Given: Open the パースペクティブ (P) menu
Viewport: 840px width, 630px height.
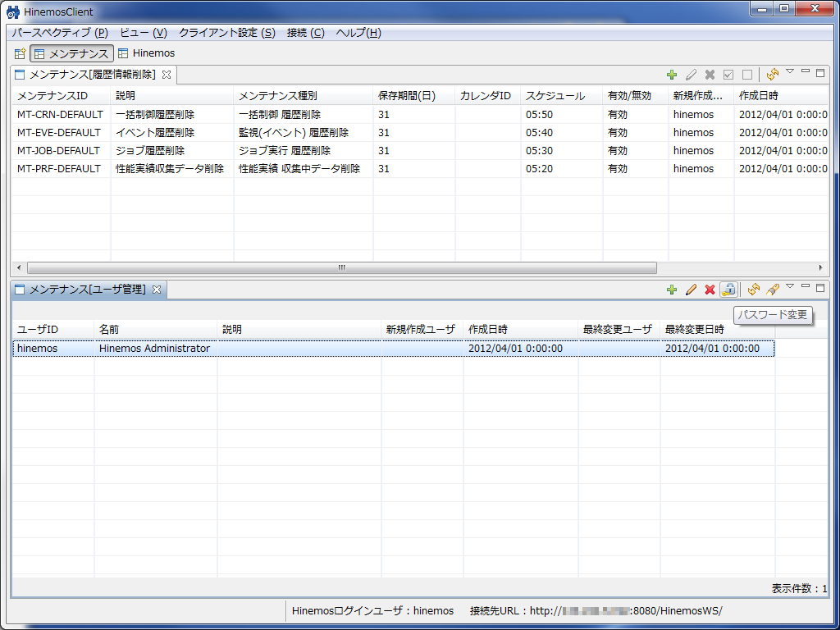Looking at the screenshot, I should (60, 33).
